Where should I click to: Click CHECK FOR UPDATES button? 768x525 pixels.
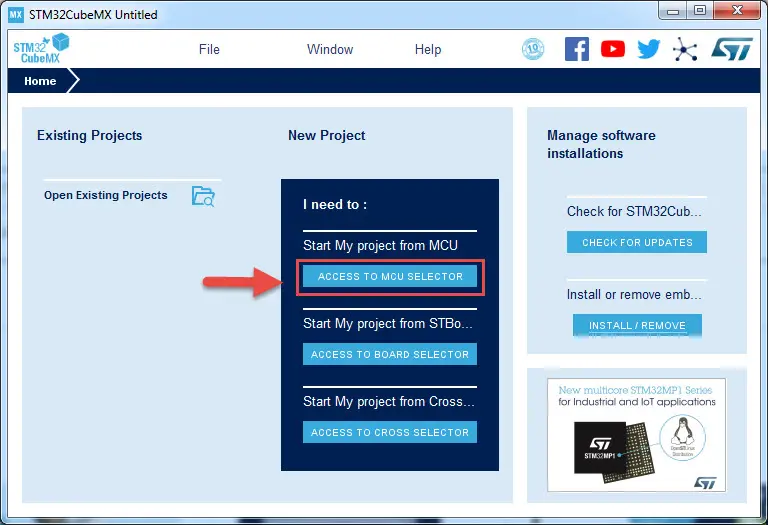click(637, 242)
